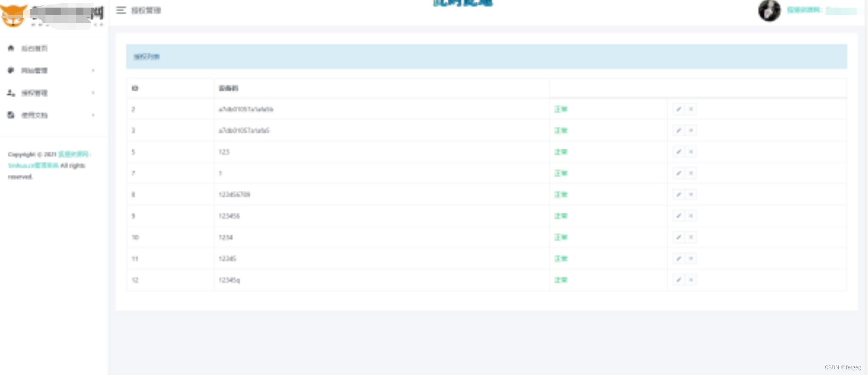Select 授权管理 in the sidebar menu

click(34, 93)
